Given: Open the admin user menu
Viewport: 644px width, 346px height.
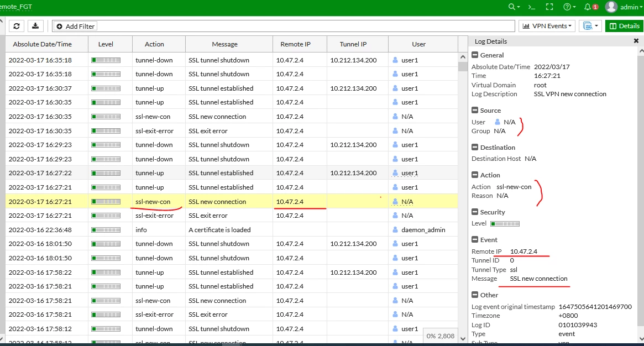Looking at the screenshot, I should coord(624,7).
